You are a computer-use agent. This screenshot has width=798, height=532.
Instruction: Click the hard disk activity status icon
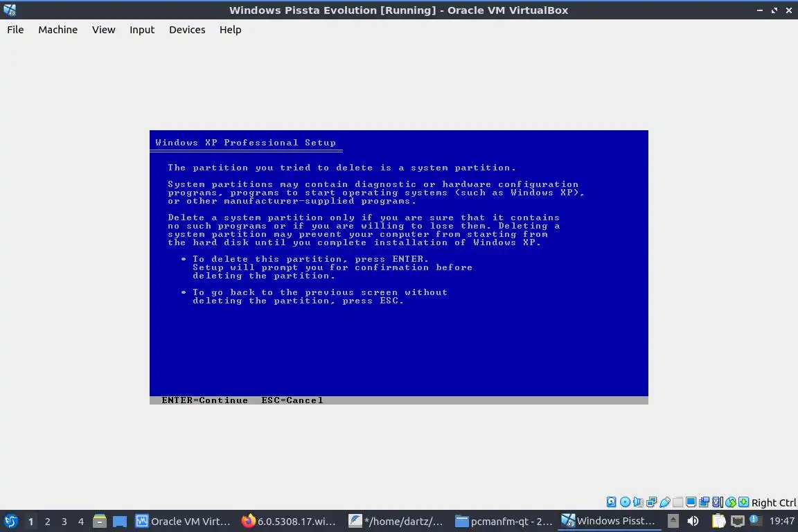(x=611, y=502)
